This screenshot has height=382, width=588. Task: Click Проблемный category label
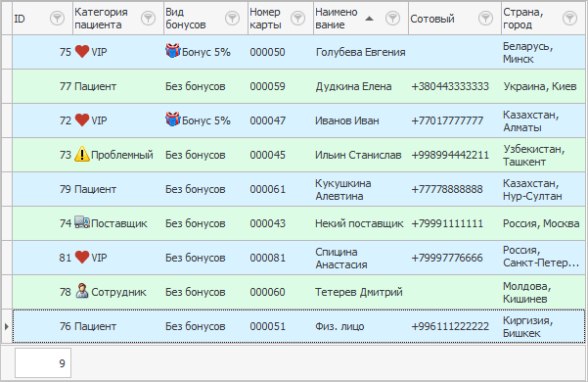[122, 155]
